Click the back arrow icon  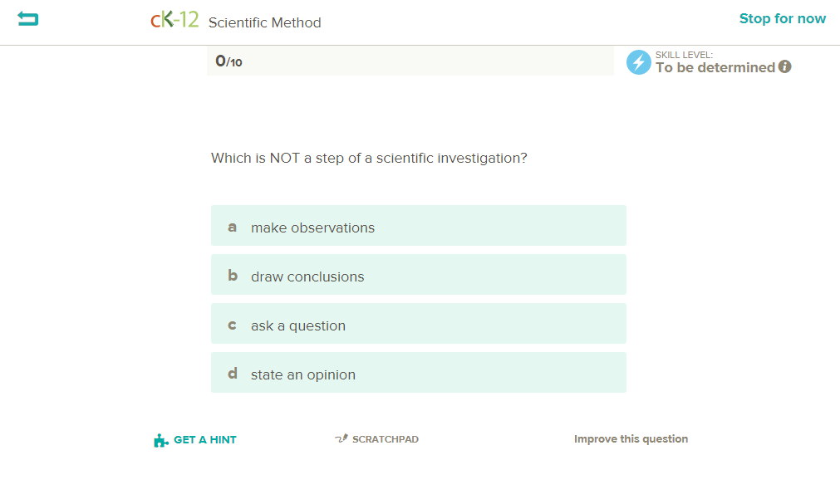click(x=27, y=18)
